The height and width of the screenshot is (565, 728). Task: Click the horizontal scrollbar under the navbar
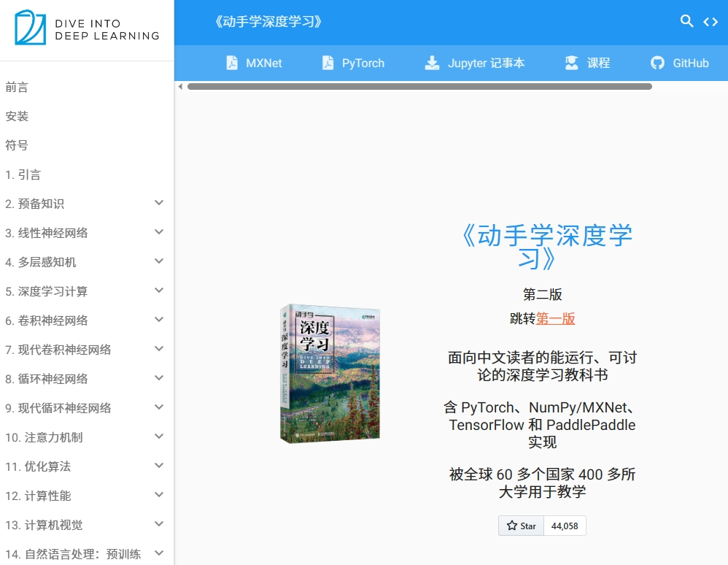pos(419,86)
